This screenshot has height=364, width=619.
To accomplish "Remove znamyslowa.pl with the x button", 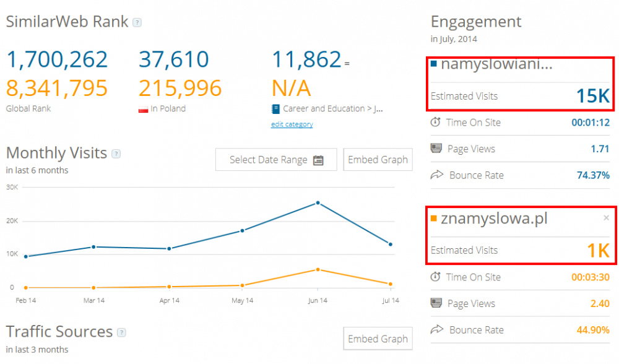I will click(x=607, y=217).
